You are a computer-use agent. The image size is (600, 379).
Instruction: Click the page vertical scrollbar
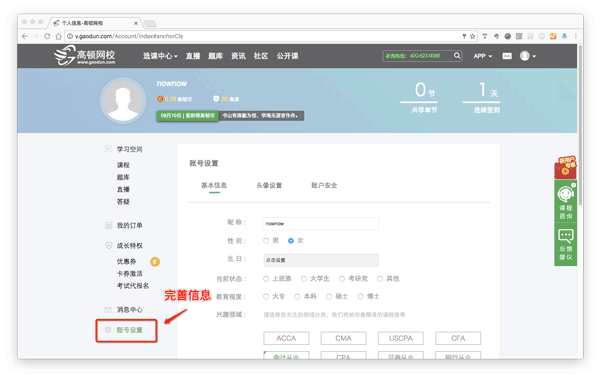coord(580,126)
